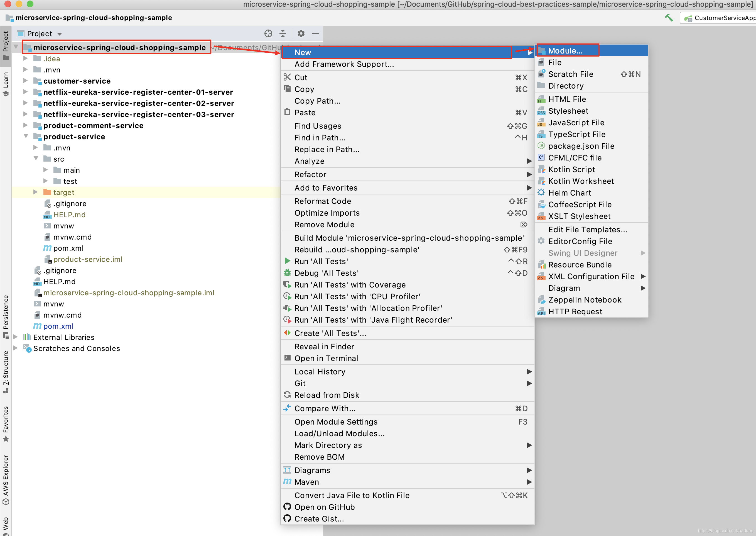Image resolution: width=756 pixels, height=536 pixels.
Task: Open the CustomerServiceApp run configuration selector
Action: 719,18
